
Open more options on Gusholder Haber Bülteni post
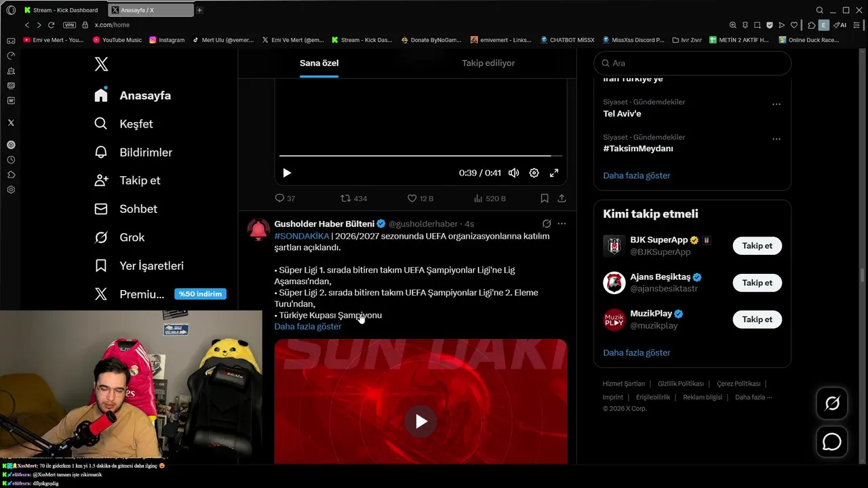click(x=561, y=224)
